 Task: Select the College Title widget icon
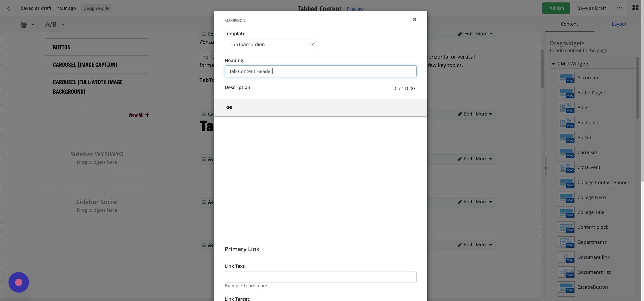(566, 212)
